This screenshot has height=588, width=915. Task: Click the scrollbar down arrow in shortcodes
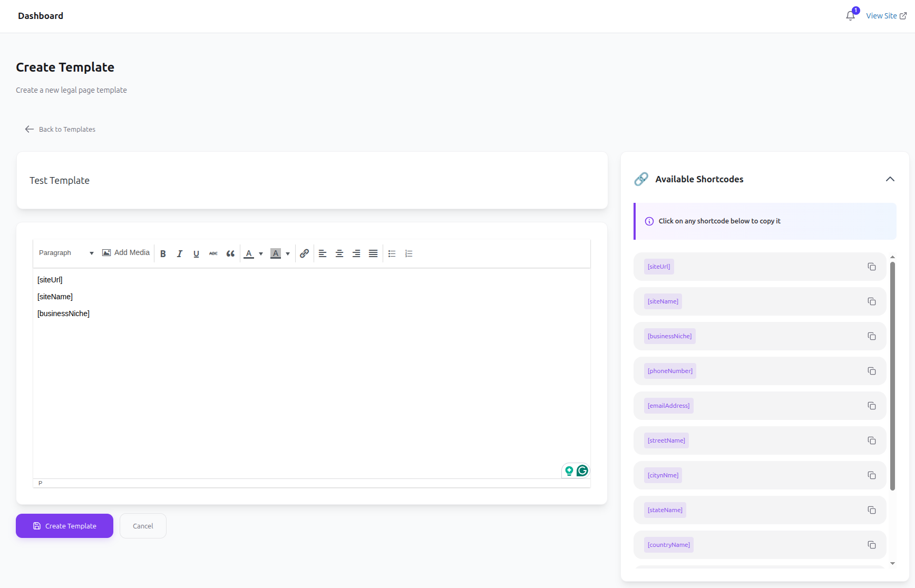892,563
